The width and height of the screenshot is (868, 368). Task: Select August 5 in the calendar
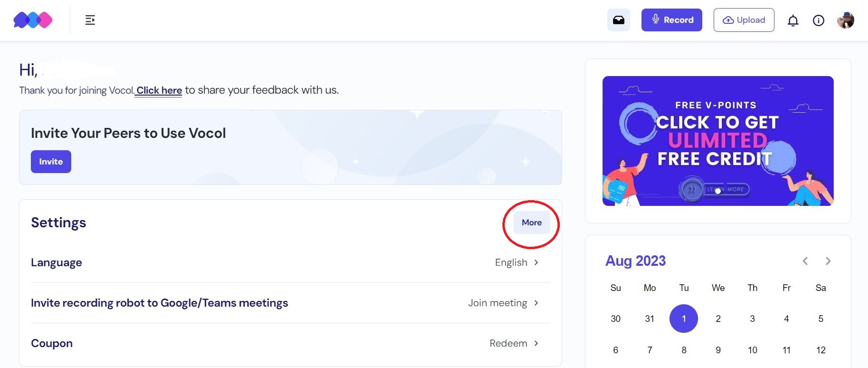coord(821,319)
